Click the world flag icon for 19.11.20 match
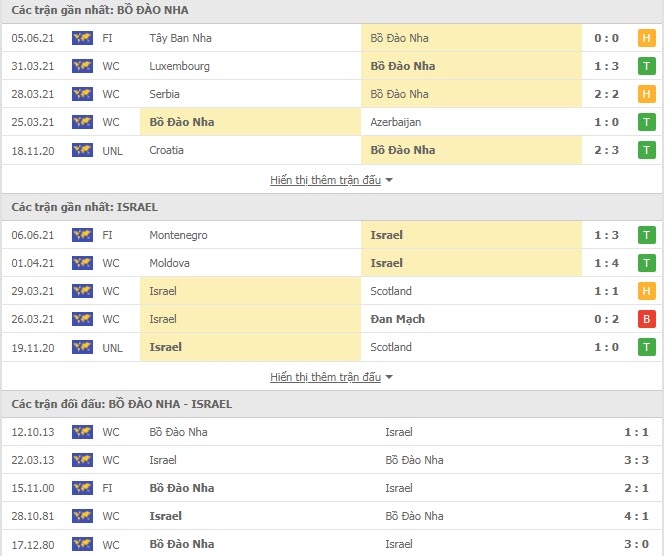The image size is (664, 556). tap(82, 347)
